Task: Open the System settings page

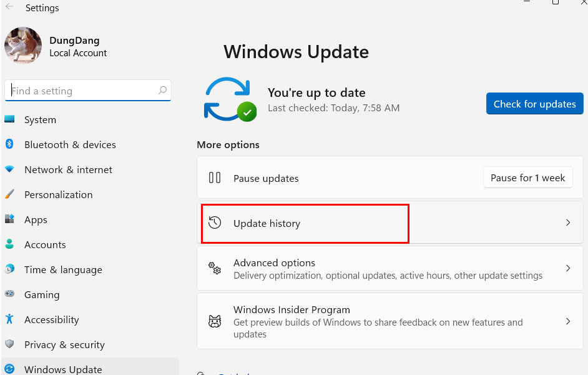Action: point(40,120)
